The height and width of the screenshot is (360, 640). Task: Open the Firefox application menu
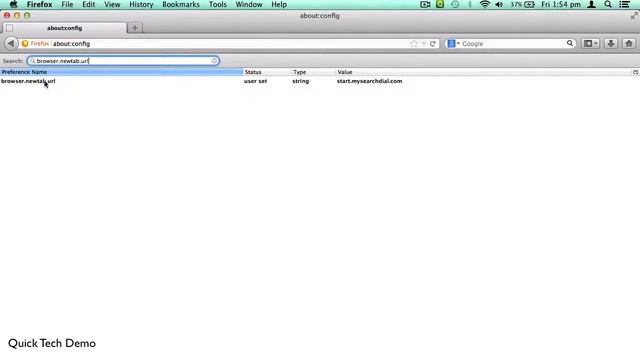(40, 4)
